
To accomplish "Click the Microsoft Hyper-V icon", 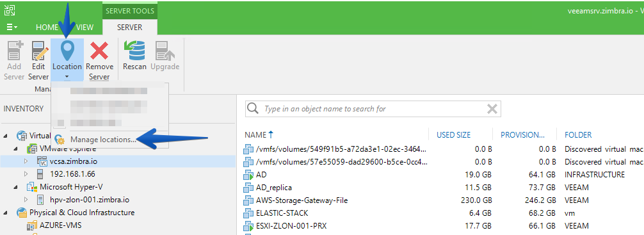I will [x=32, y=187].
